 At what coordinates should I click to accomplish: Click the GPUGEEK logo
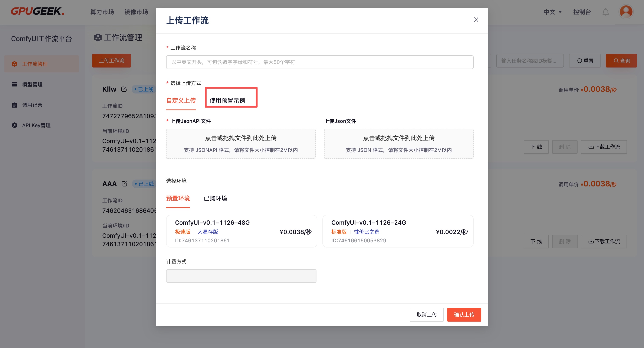37,11
